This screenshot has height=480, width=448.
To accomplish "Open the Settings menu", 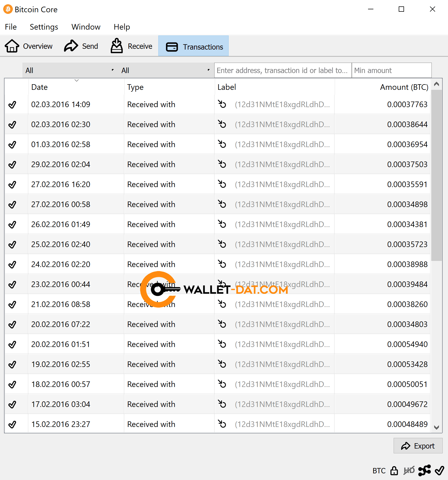I will coord(44,27).
